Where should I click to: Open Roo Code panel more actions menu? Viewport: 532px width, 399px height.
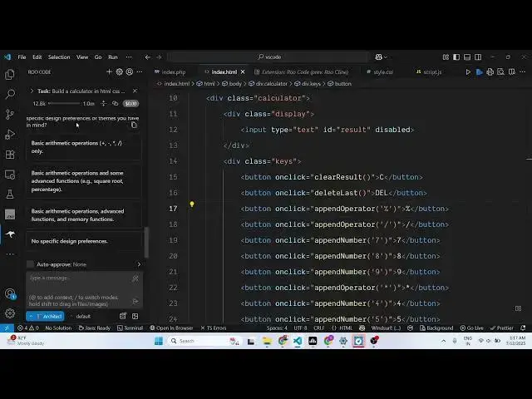[x=140, y=71]
